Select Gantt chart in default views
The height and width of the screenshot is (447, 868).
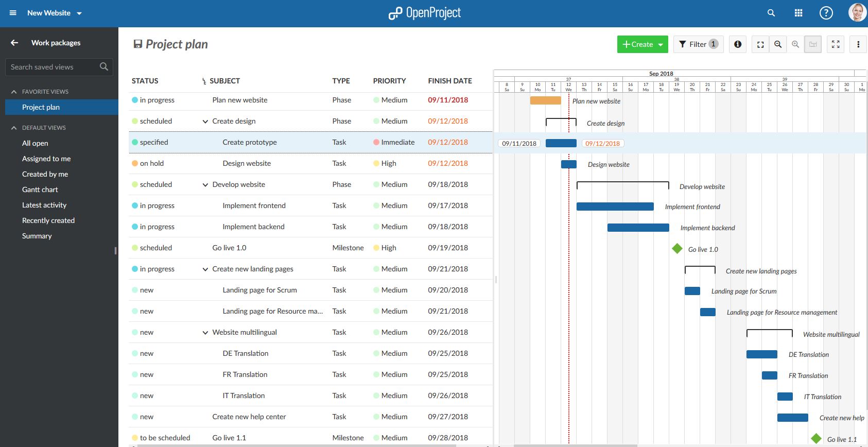point(40,190)
